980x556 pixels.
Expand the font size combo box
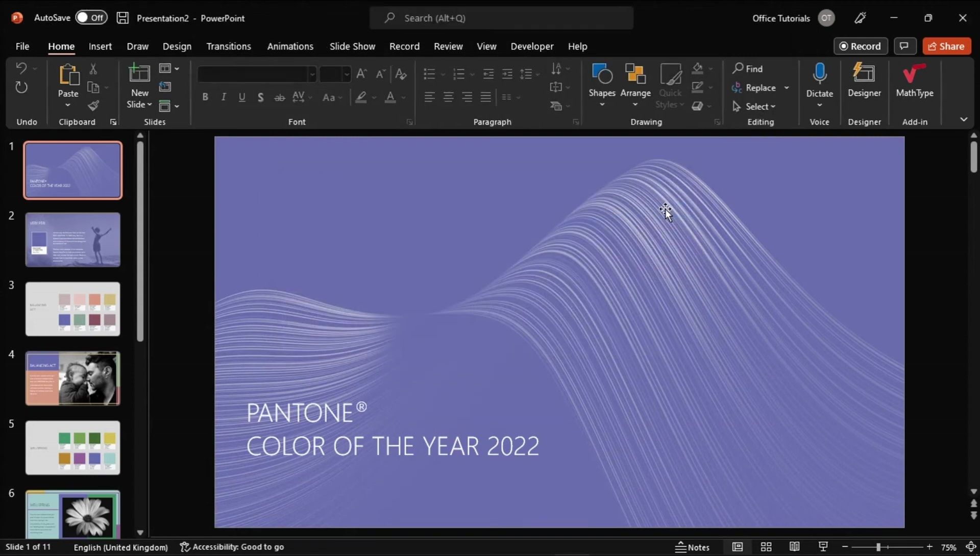coord(347,74)
